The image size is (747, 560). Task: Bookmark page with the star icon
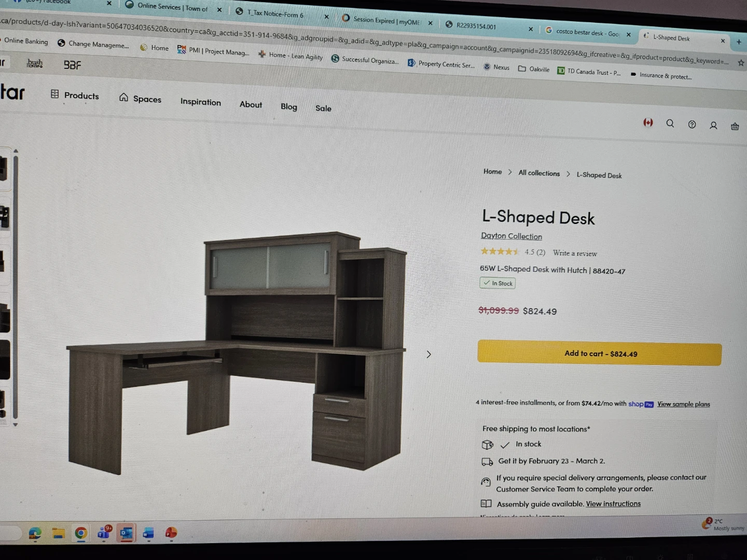point(741,63)
